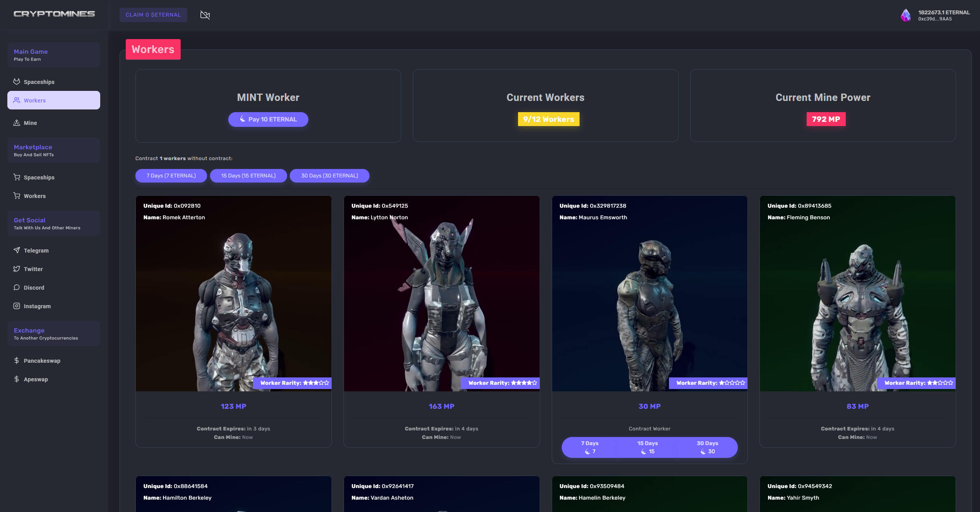980x512 pixels.
Task: Click Pay 10 ETERNAL to mint a worker
Action: [x=268, y=119]
